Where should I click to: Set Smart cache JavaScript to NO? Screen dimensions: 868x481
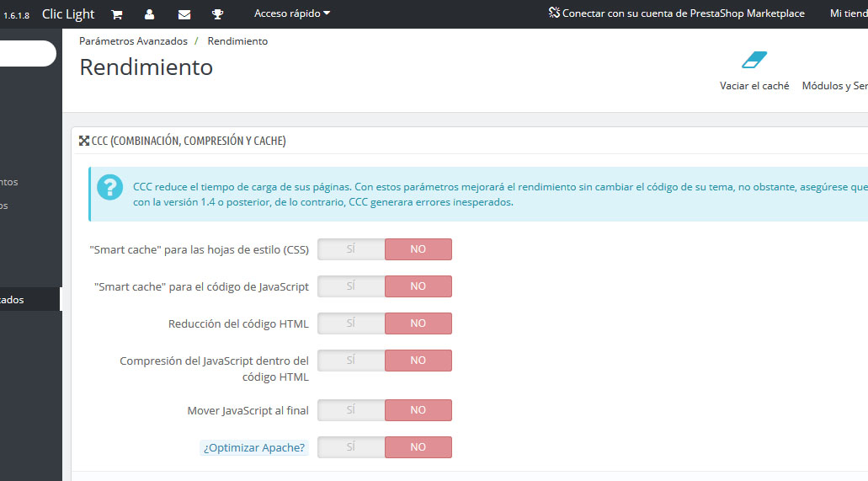click(x=418, y=286)
